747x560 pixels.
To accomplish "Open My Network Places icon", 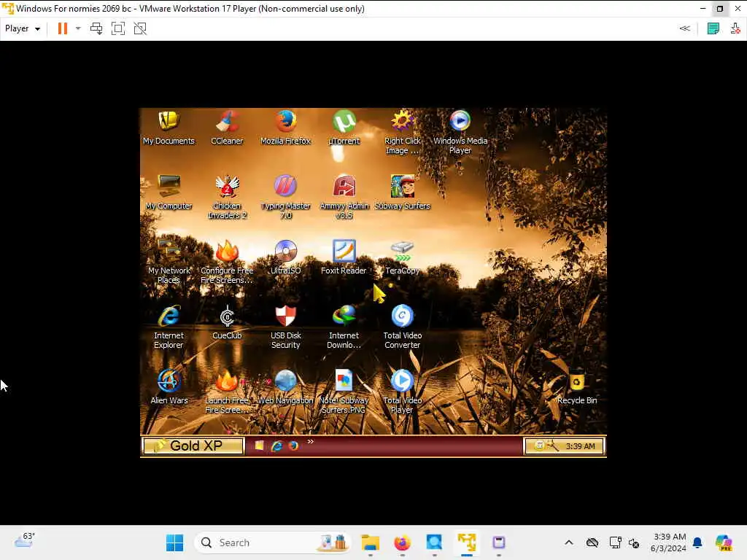I will coord(169,262).
